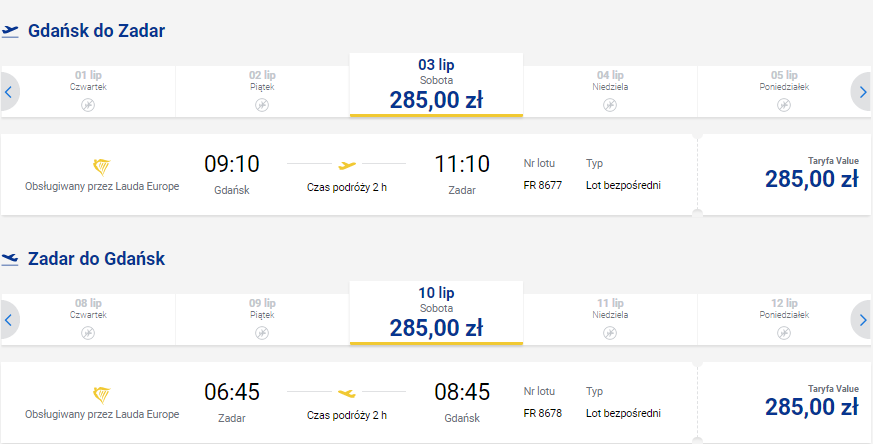Click the returning plane icon beside Zadar do Gdańsk

[11, 259]
